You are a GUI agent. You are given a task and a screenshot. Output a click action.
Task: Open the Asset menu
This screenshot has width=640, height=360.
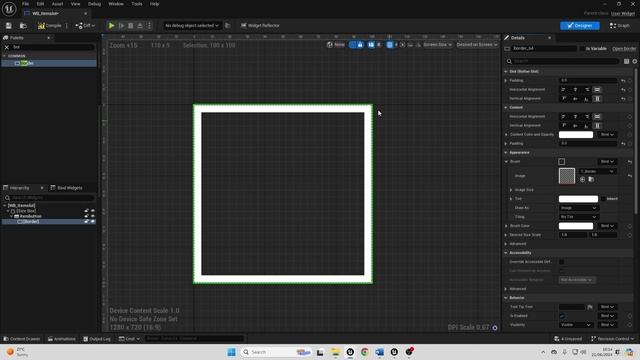click(58, 4)
